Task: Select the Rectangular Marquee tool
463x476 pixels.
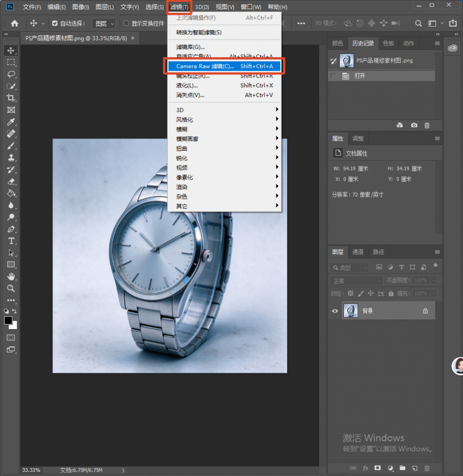Action: click(x=11, y=62)
